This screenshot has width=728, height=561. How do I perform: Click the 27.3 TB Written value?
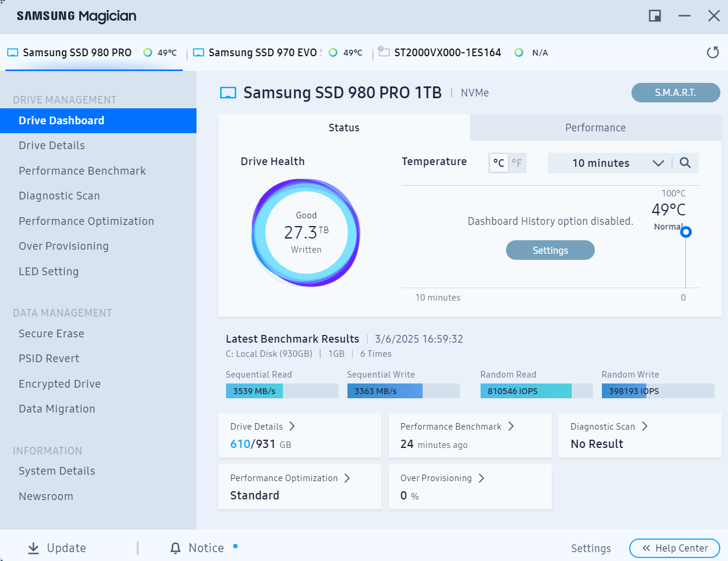tap(306, 233)
